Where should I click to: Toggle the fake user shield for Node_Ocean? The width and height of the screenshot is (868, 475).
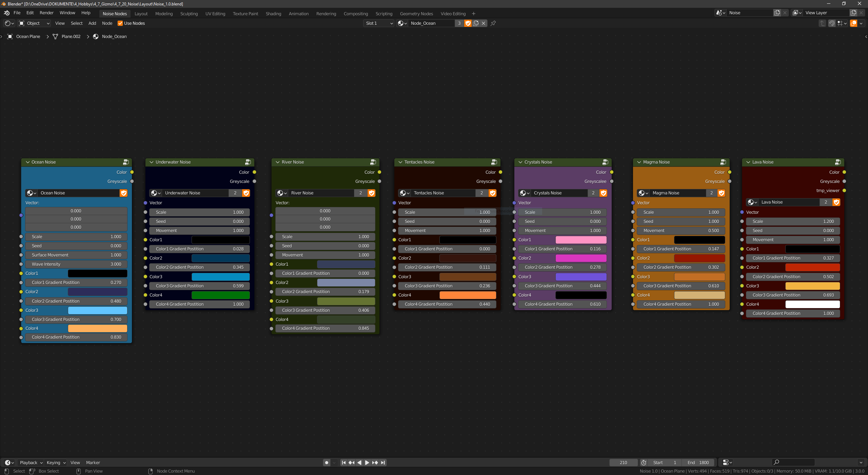[468, 23]
